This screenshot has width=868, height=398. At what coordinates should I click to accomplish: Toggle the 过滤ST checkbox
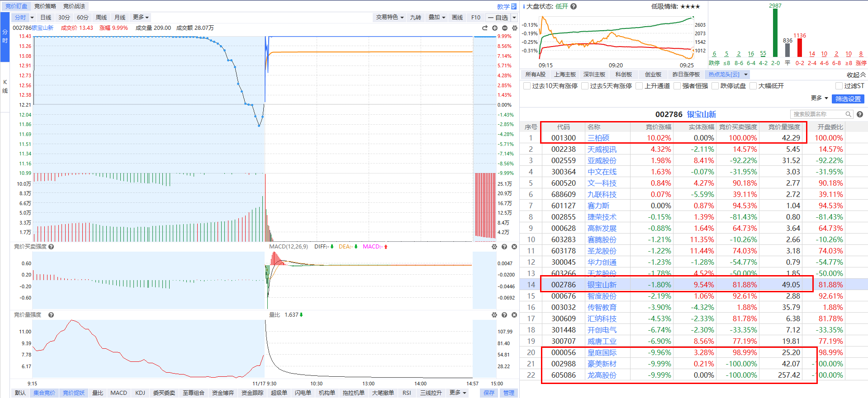click(x=839, y=86)
